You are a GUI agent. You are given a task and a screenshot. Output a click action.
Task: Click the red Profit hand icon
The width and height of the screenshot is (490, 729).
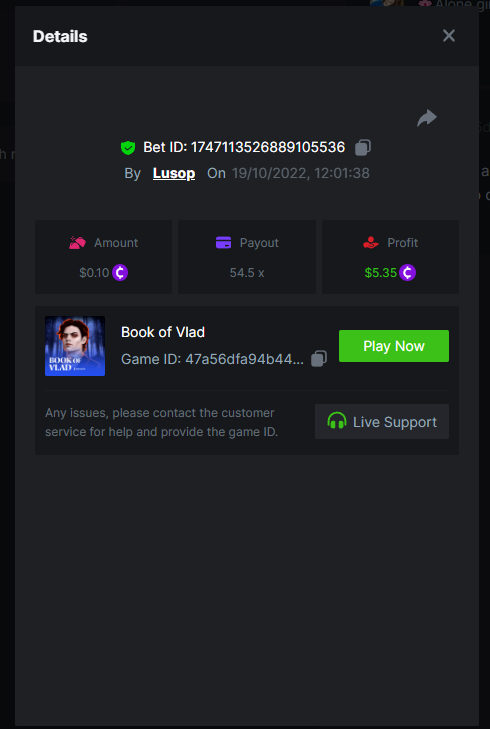pyautogui.click(x=371, y=243)
